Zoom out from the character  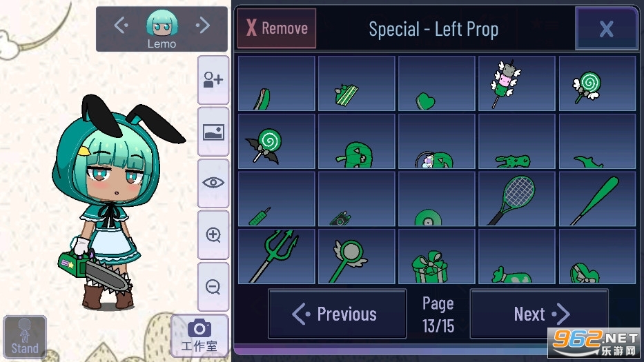point(213,286)
